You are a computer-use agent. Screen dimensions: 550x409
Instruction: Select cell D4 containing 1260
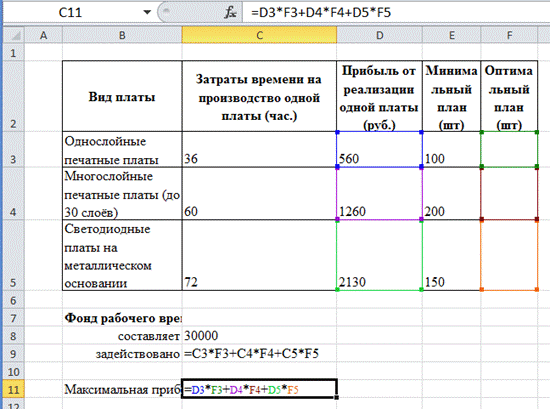tap(380, 193)
